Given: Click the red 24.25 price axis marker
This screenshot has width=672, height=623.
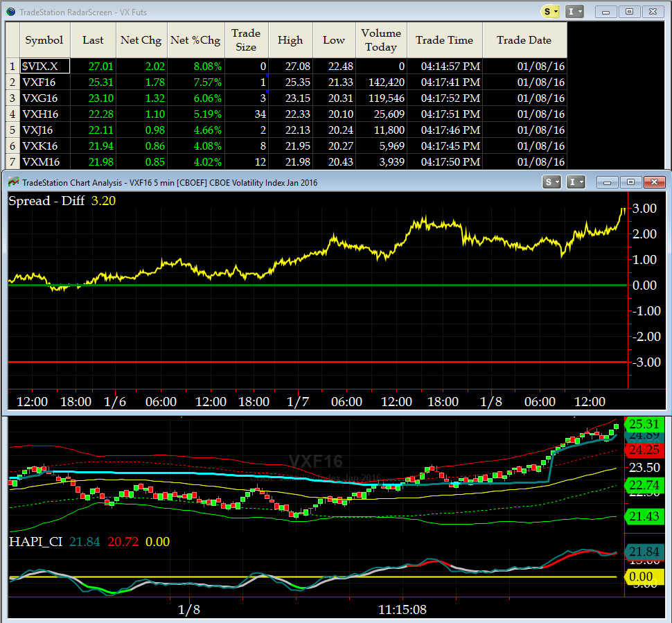Looking at the screenshot, I should coord(644,450).
